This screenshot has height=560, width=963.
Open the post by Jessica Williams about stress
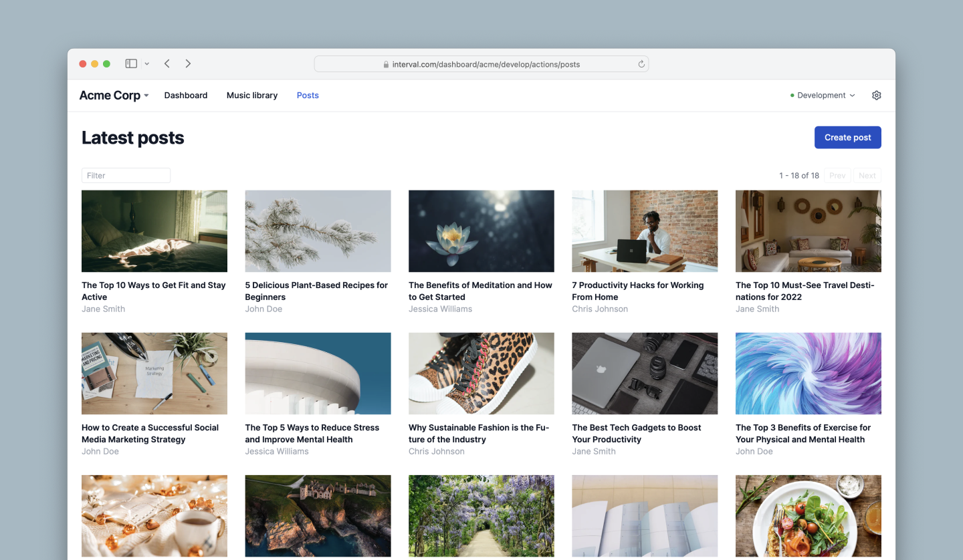(318, 433)
